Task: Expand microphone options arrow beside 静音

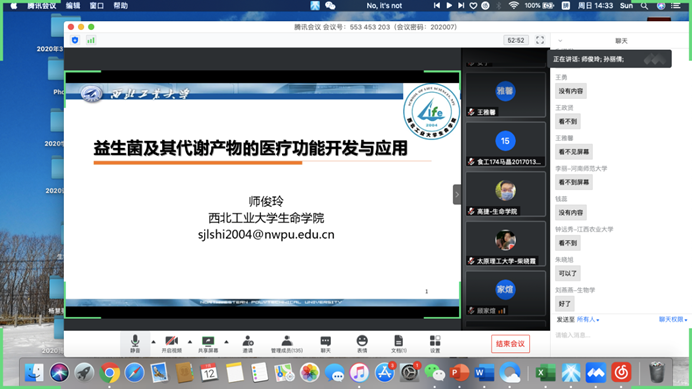Action: point(154,342)
